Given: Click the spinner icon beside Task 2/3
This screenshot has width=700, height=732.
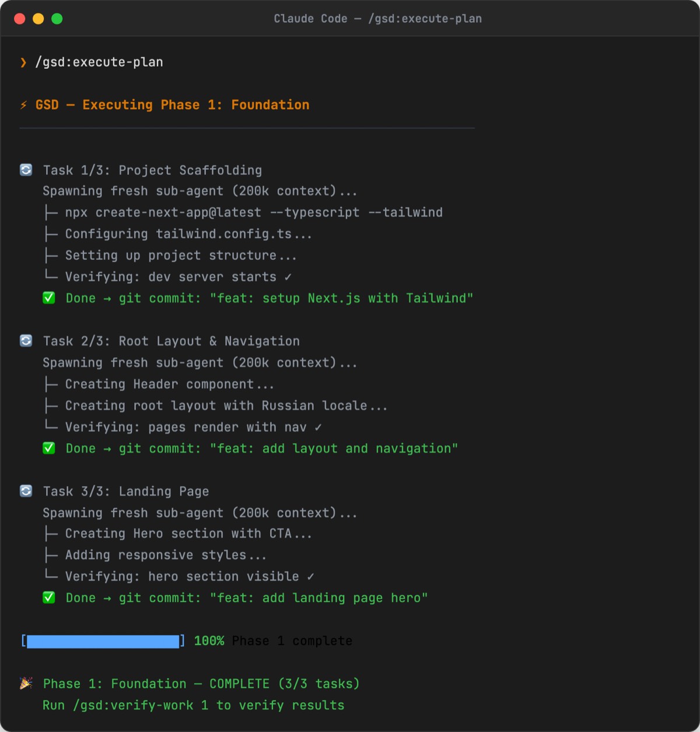Looking at the screenshot, I should pos(26,340).
